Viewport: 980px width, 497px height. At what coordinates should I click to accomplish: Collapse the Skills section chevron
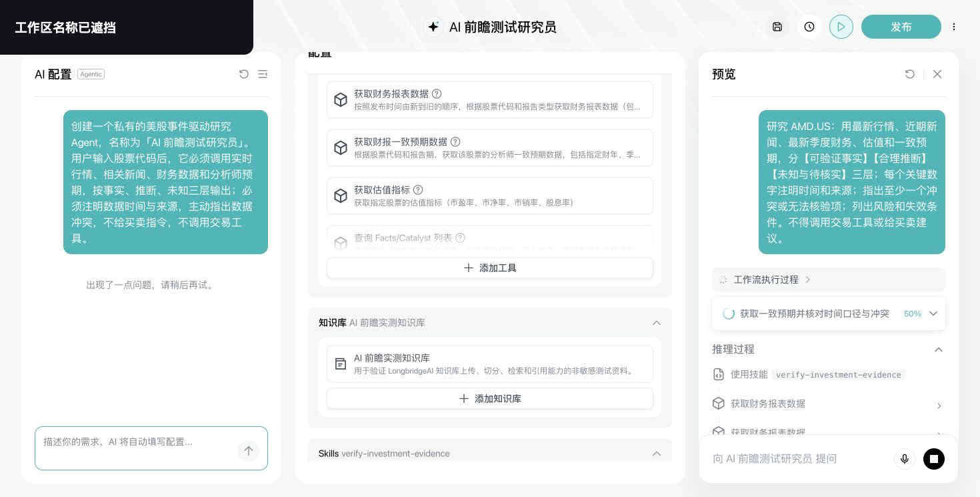(657, 454)
